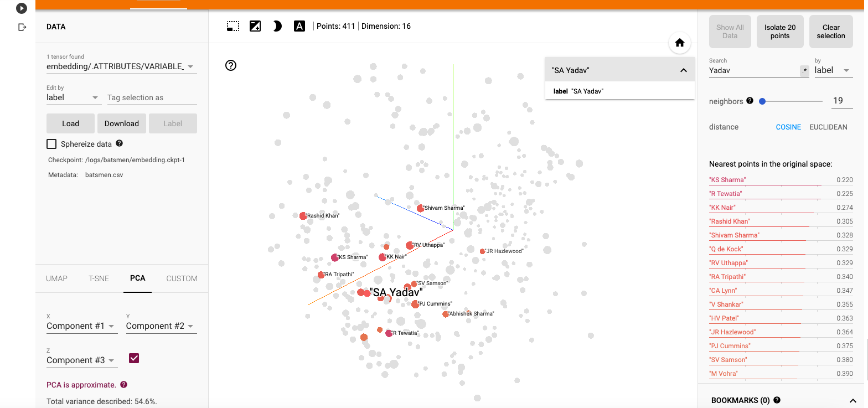This screenshot has width=868, height=408.
Task: Click the Isolate 20 points button
Action: click(x=780, y=32)
